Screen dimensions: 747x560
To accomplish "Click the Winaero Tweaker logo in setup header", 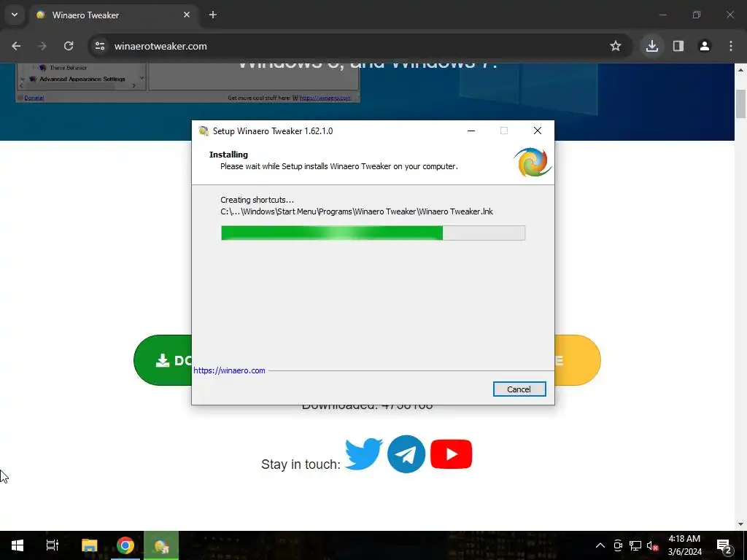I will tap(532, 163).
